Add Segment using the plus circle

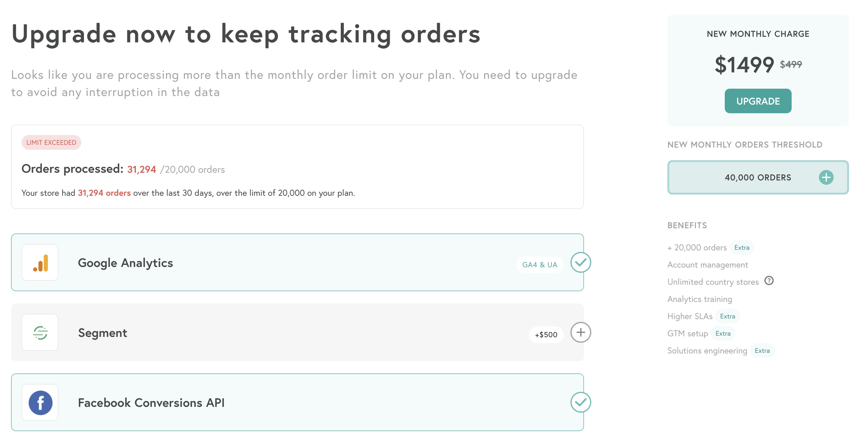tap(581, 332)
